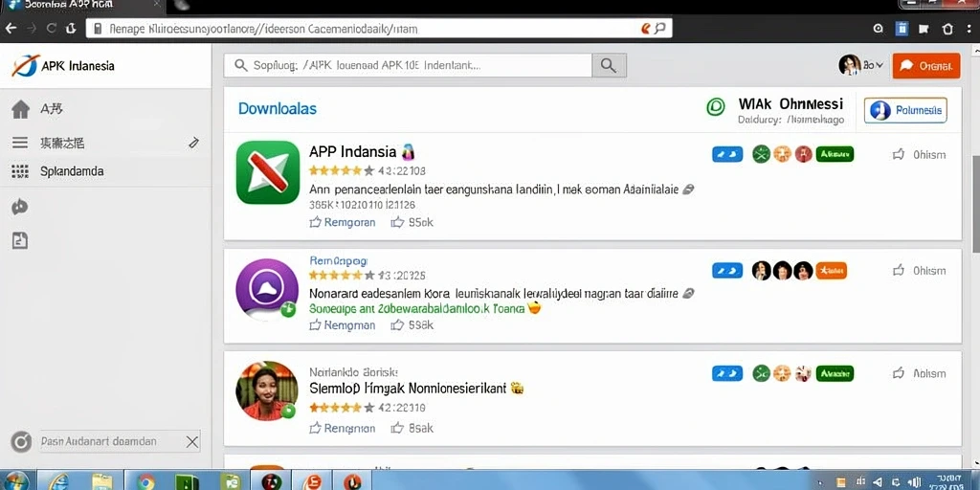
Task: Click the Downloalas heading
Action: click(278, 109)
